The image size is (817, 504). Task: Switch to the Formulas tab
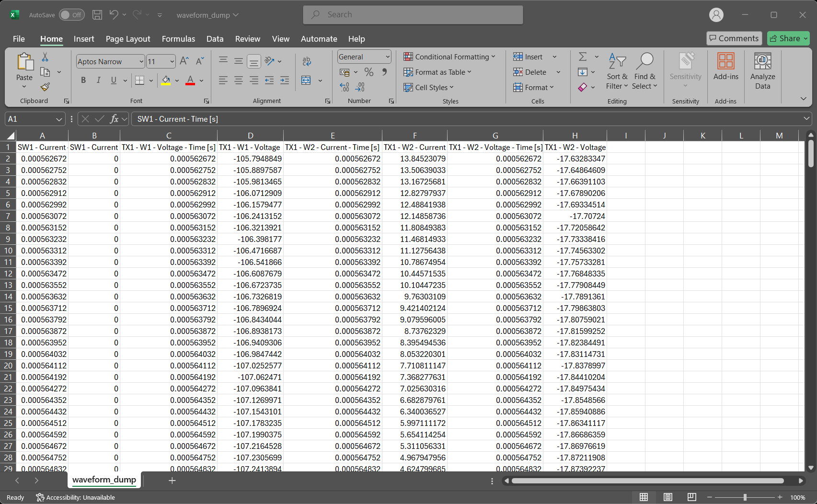coord(178,39)
